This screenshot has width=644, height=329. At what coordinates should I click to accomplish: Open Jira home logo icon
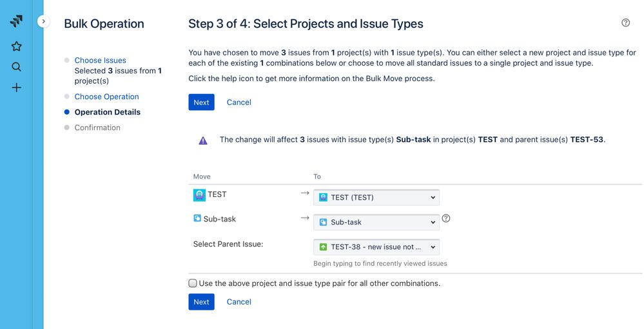click(x=16, y=21)
